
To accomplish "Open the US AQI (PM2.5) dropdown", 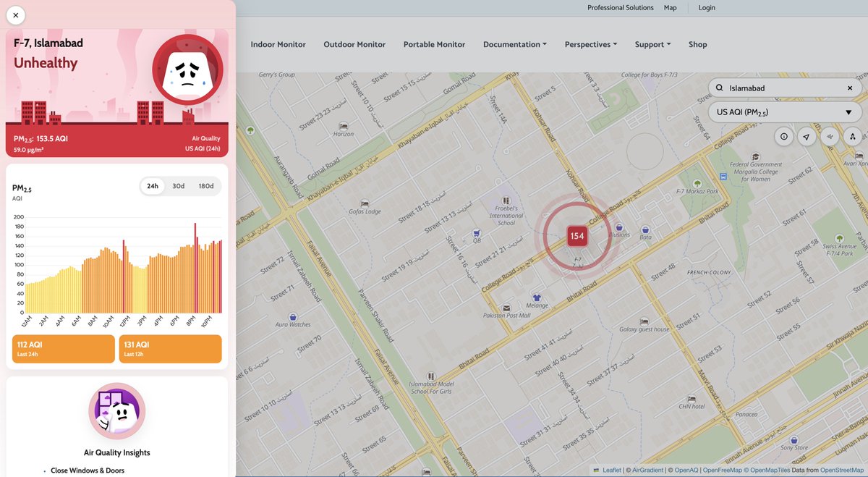I will tap(785, 112).
